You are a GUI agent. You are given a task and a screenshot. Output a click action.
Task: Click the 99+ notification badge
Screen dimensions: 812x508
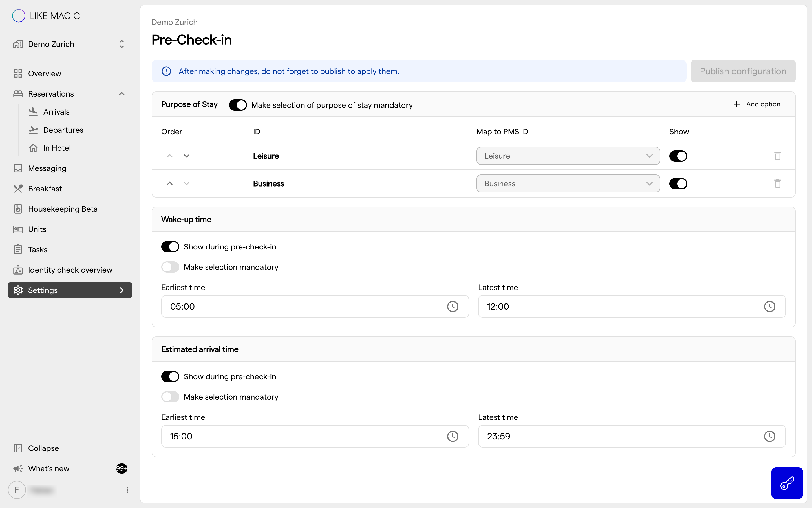(x=122, y=468)
